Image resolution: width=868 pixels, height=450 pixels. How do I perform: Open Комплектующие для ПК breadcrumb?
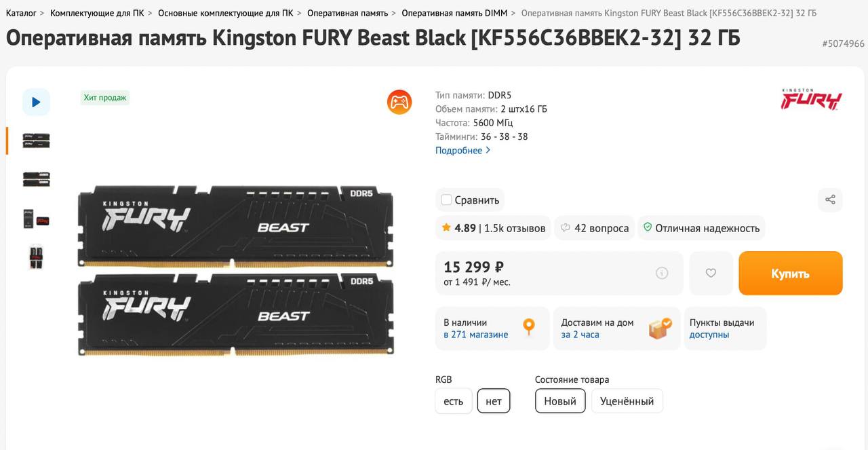click(x=97, y=13)
